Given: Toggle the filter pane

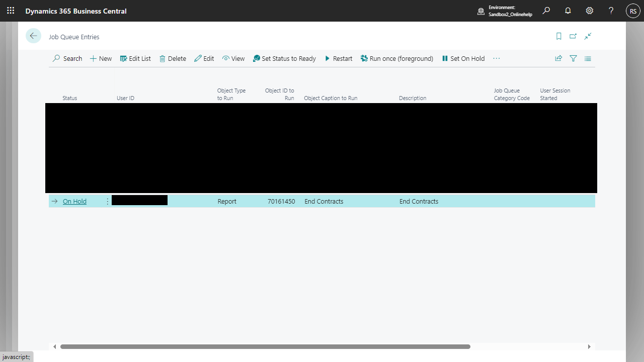Looking at the screenshot, I should 573,58.
